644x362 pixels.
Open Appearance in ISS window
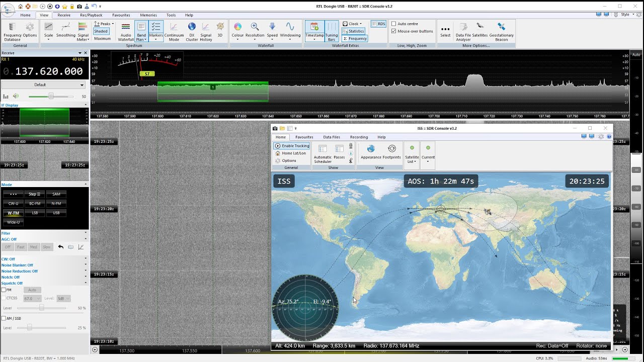point(371,152)
